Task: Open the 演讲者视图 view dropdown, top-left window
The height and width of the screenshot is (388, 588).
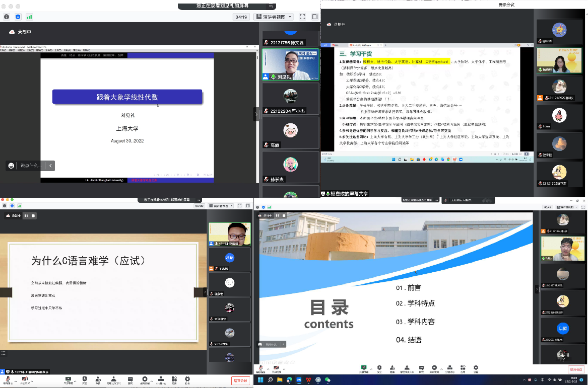Action: [274, 17]
